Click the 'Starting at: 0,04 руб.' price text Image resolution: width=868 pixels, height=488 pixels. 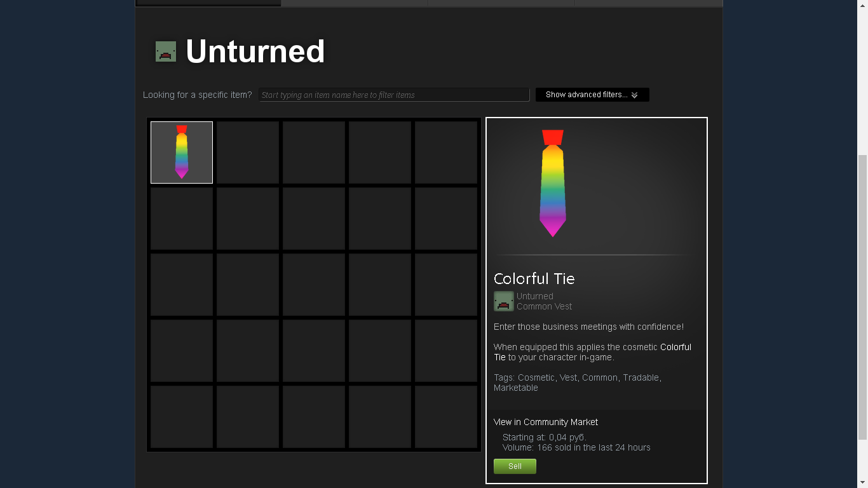pyautogui.click(x=545, y=437)
